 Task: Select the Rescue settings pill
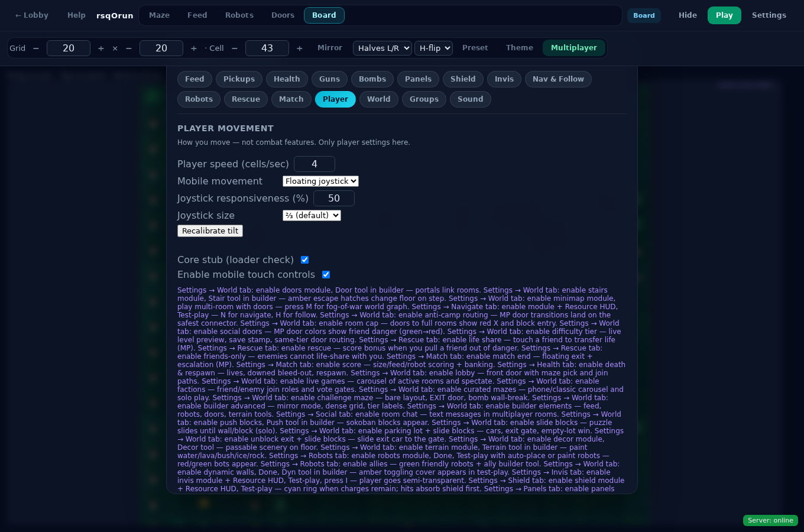coord(246,99)
